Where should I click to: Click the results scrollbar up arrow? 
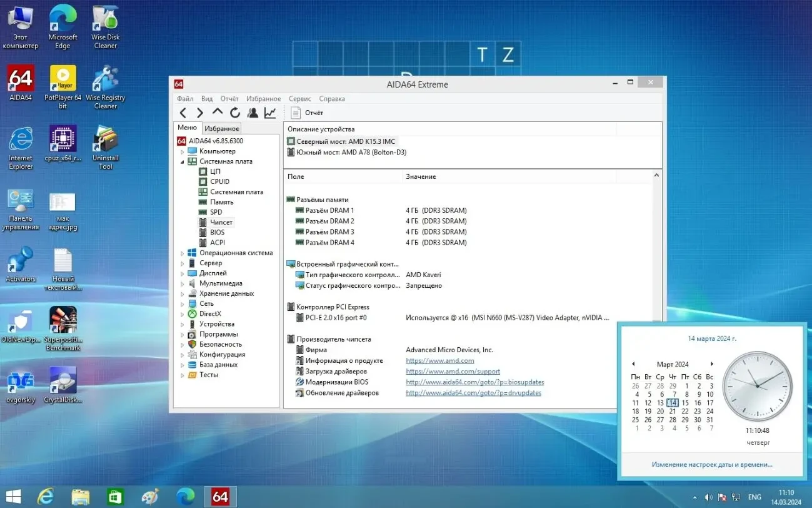tap(656, 176)
